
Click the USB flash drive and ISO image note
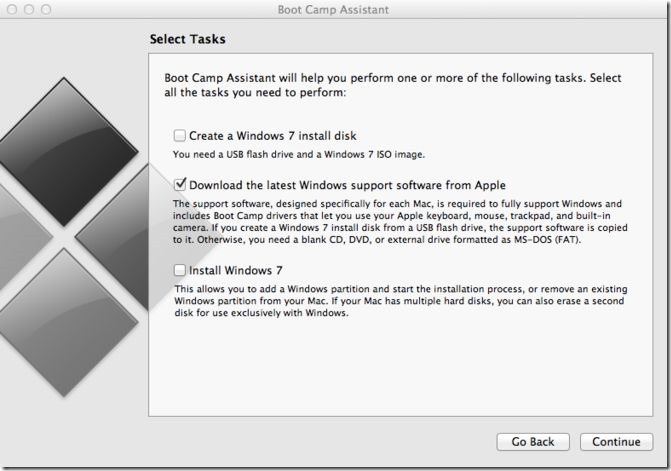coord(299,154)
